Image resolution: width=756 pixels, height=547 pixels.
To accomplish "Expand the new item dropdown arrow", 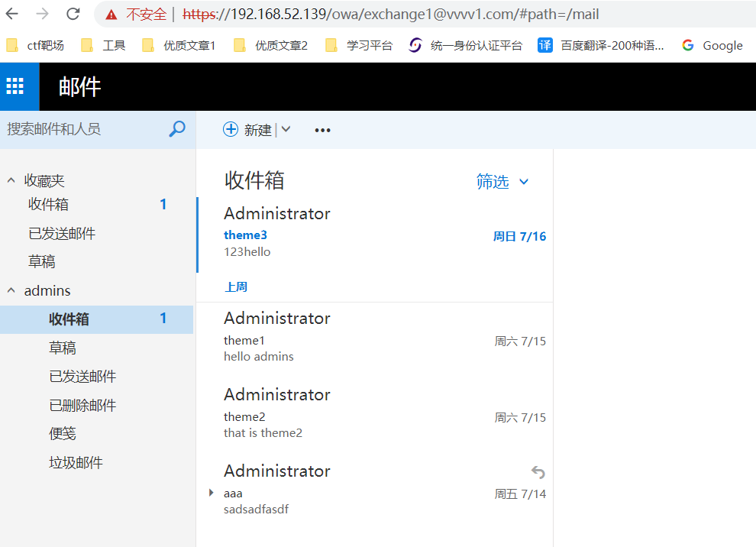I will (286, 129).
